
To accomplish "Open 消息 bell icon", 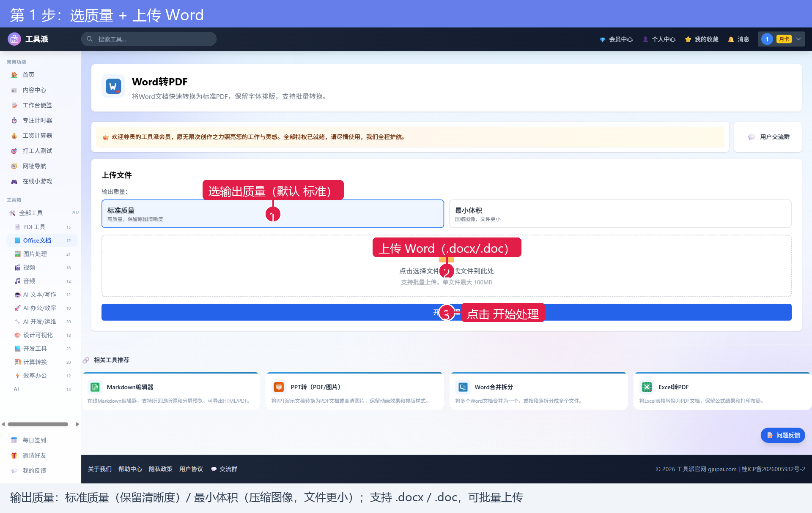I will point(731,39).
